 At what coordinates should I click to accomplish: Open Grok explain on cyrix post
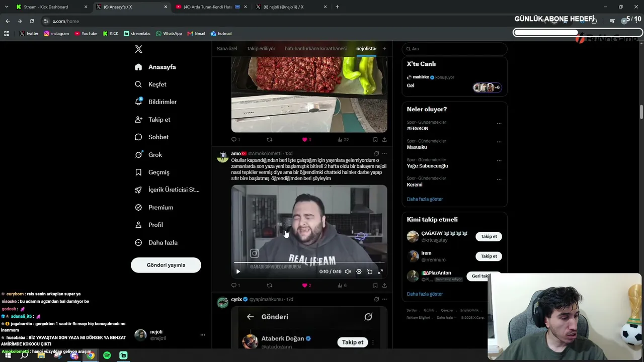[x=376, y=299]
